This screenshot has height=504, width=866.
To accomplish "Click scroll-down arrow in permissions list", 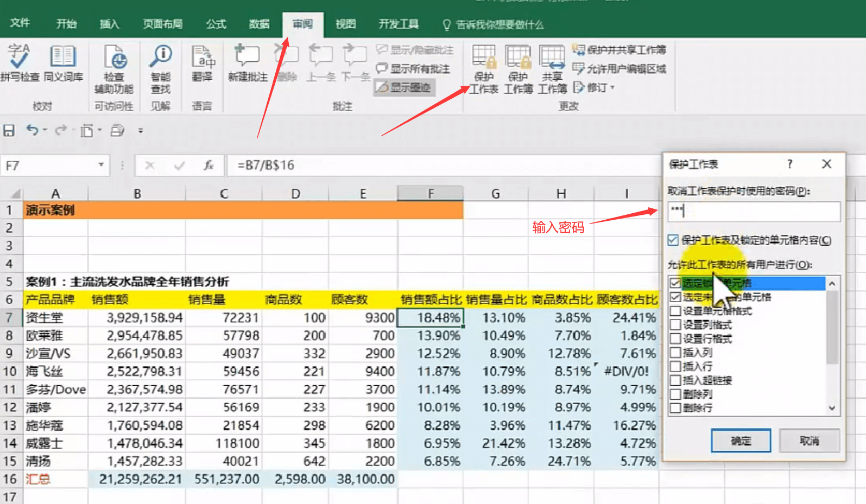I will pyautogui.click(x=832, y=408).
